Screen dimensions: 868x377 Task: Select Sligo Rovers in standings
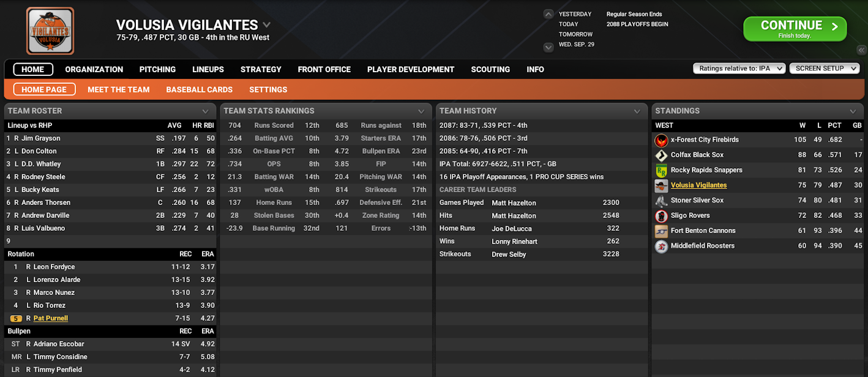click(690, 215)
